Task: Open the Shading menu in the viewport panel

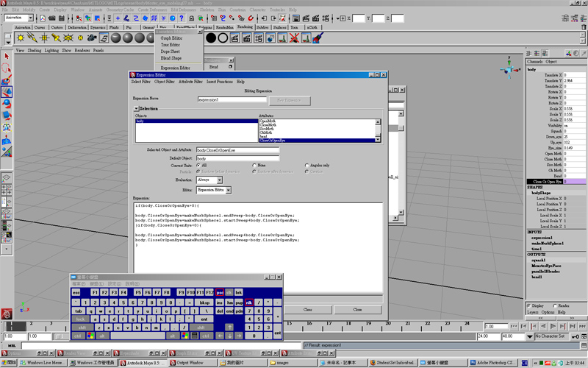Action: tap(35, 50)
